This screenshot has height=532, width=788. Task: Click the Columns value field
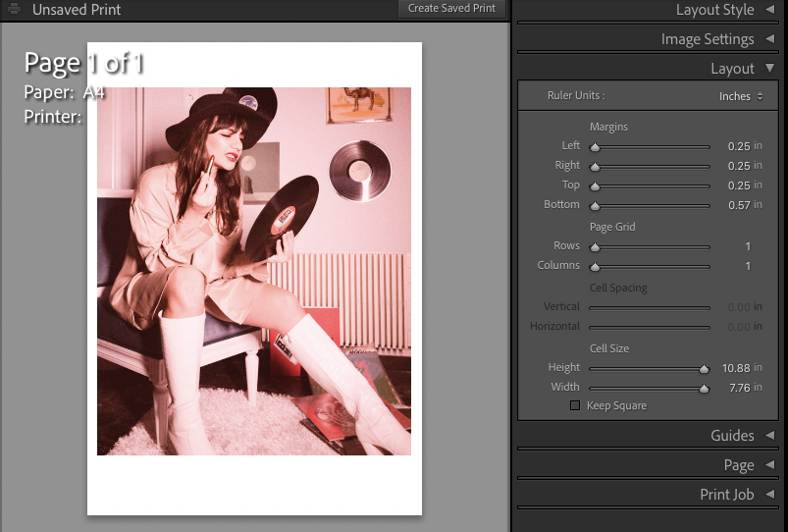coord(747,266)
